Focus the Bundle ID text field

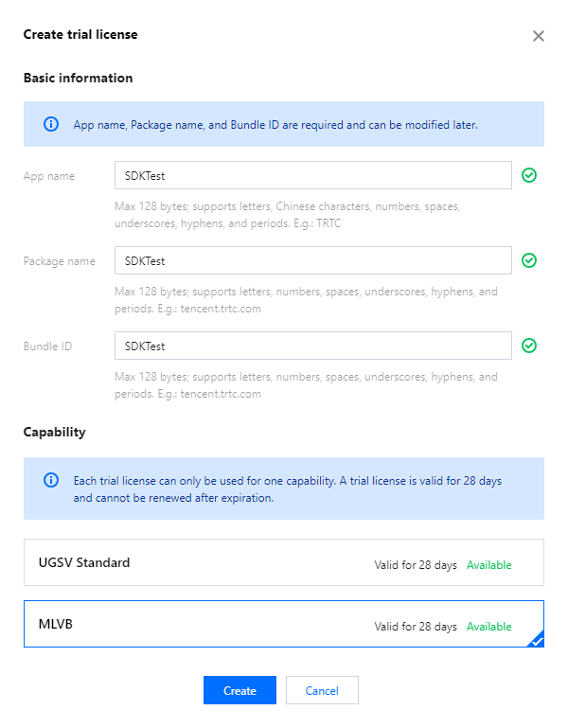(312, 346)
